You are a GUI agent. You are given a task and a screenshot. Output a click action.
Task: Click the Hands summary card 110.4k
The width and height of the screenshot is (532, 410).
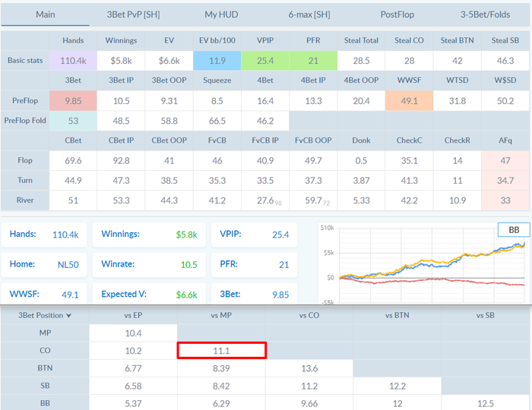[x=44, y=235]
